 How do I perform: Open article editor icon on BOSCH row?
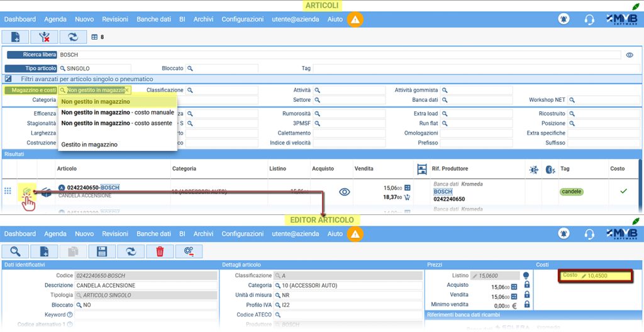coord(26,191)
